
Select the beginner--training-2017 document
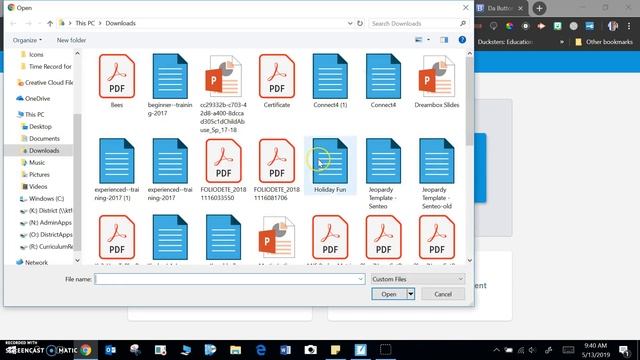[x=170, y=85]
